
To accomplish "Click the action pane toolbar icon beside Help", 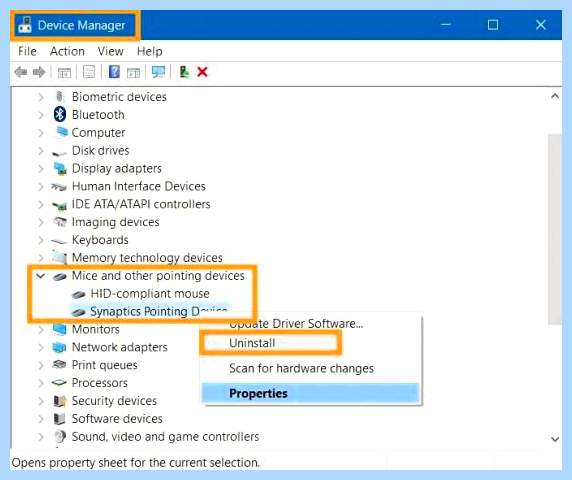I will click(x=133, y=72).
